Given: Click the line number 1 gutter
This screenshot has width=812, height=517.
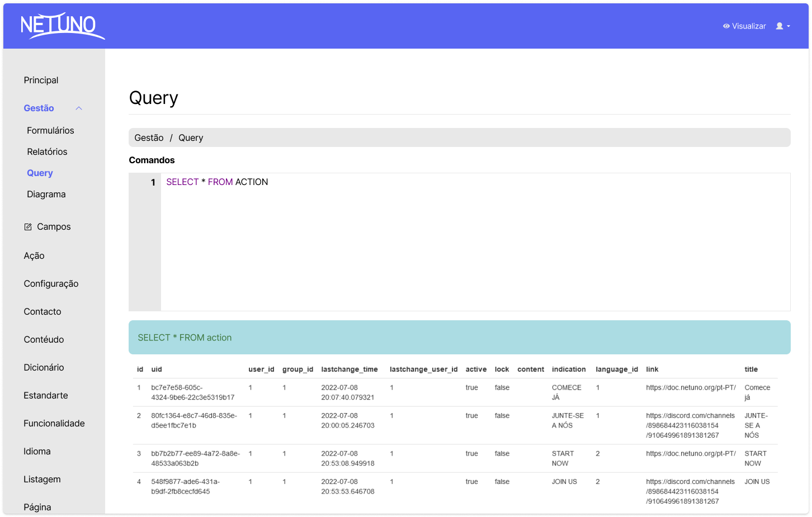Looking at the screenshot, I should pos(152,182).
